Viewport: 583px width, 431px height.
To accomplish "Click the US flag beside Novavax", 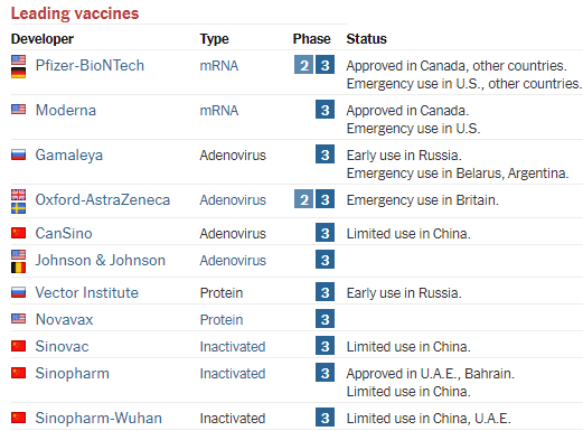I will click(18, 319).
